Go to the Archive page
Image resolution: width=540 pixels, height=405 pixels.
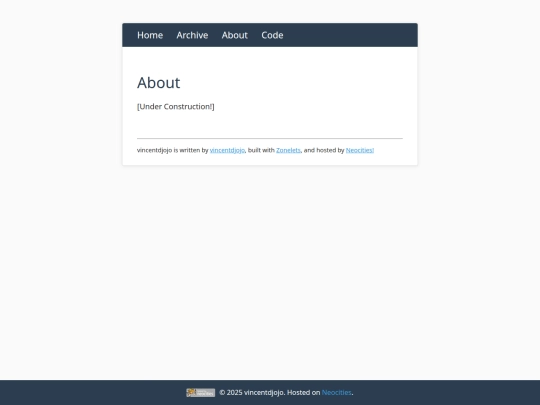tap(192, 35)
